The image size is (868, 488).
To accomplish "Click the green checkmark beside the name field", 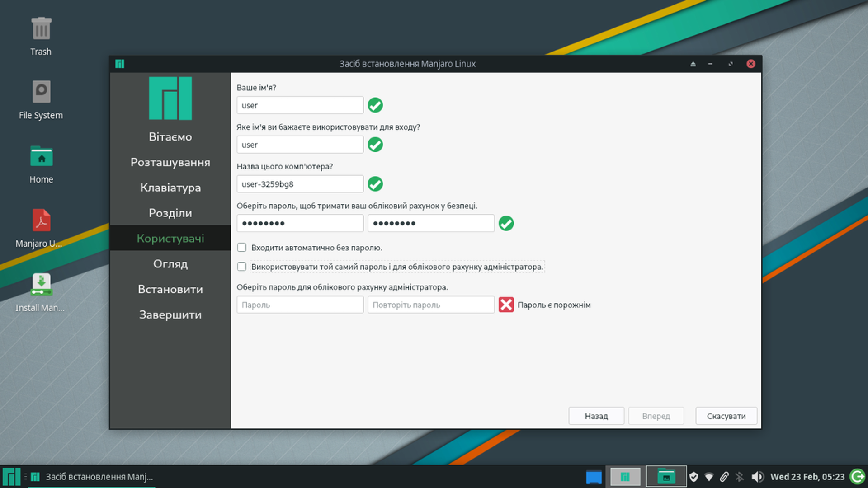I will [375, 105].
